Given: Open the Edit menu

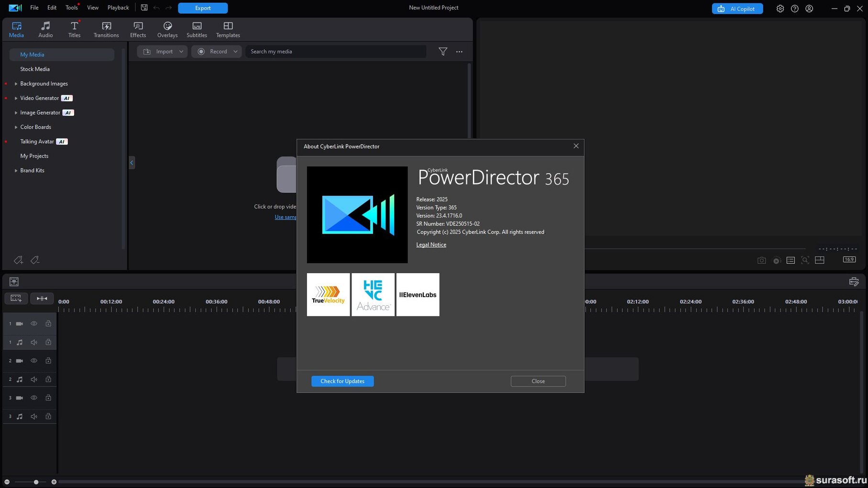Looking at the screenshot, I should tap(52, 8).
